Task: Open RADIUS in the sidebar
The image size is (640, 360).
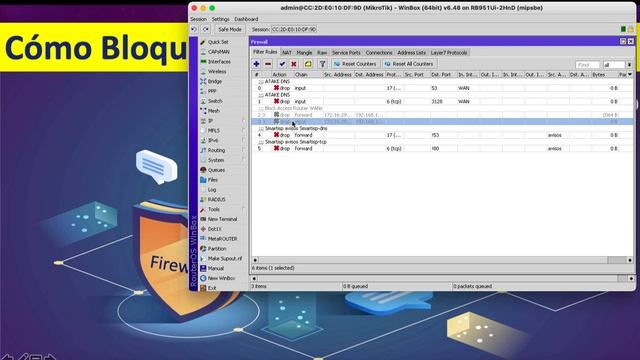Action: click(216, 199)
